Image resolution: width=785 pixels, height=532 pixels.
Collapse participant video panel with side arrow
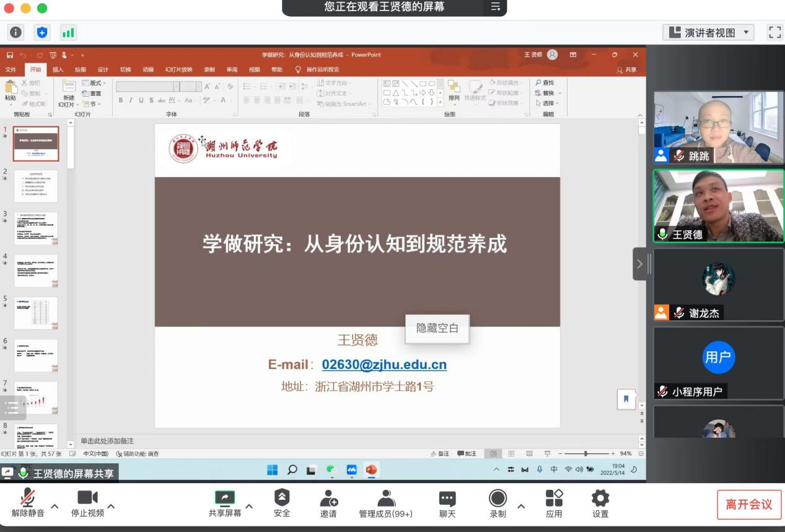(639, 264)
